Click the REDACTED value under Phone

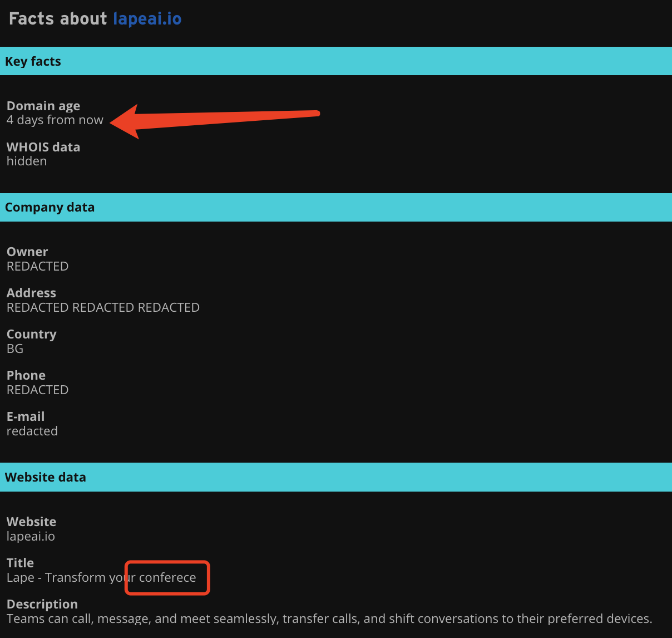(x=37, y=390)
